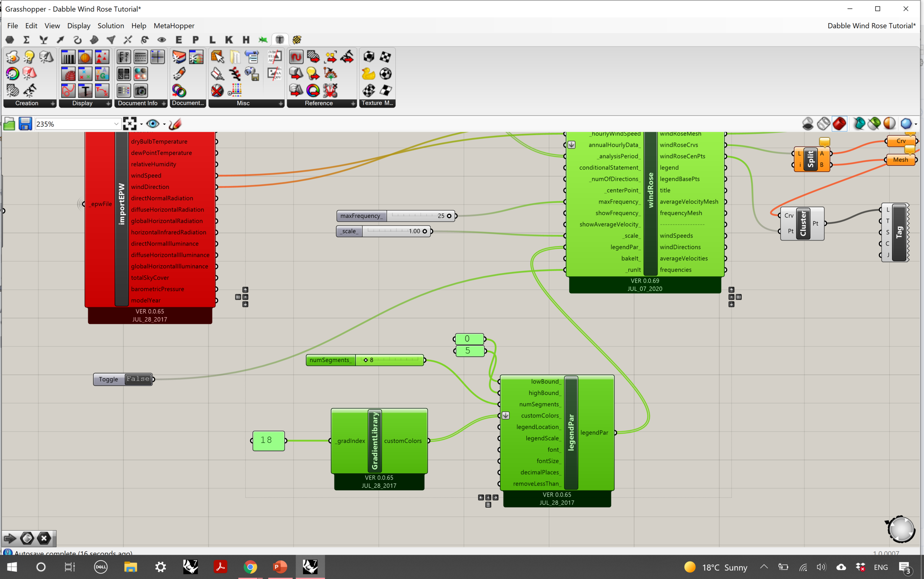Open the MetaHopper menu
924x579 pixels.
point(174,25)
